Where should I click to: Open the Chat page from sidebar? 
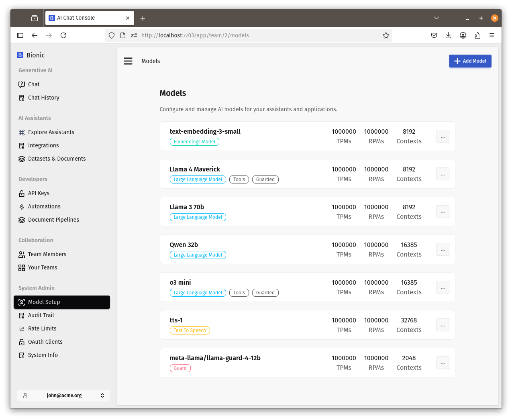point(34,84)
